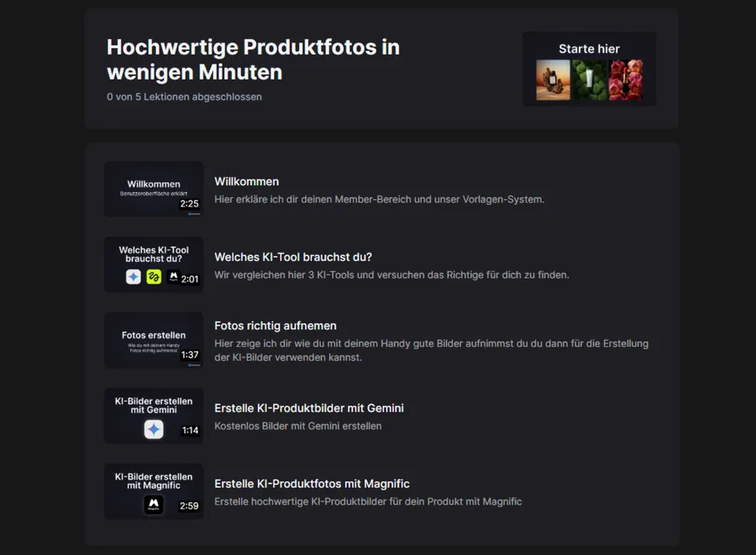Click the Gemini star icon in Gemini lesson thumbnail

click(x=154, y=429)
